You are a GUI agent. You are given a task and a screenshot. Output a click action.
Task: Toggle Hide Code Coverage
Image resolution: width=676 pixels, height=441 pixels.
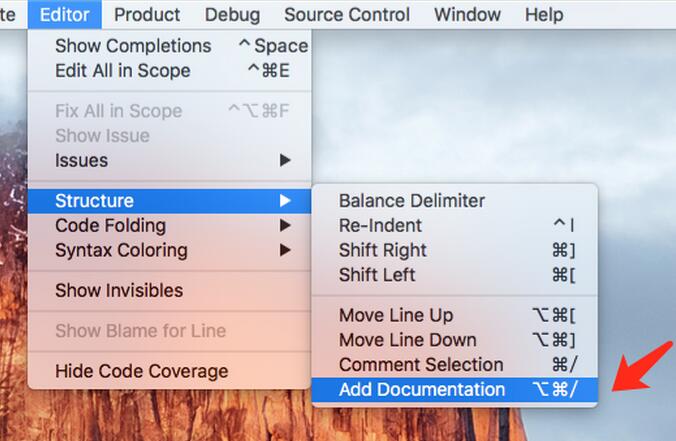141,371
